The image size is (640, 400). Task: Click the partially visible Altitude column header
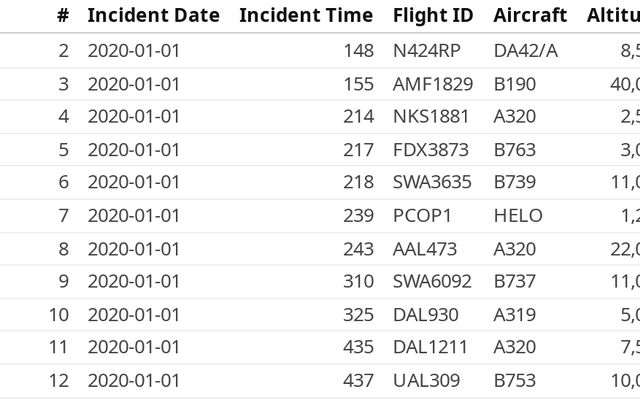point(613,16)
